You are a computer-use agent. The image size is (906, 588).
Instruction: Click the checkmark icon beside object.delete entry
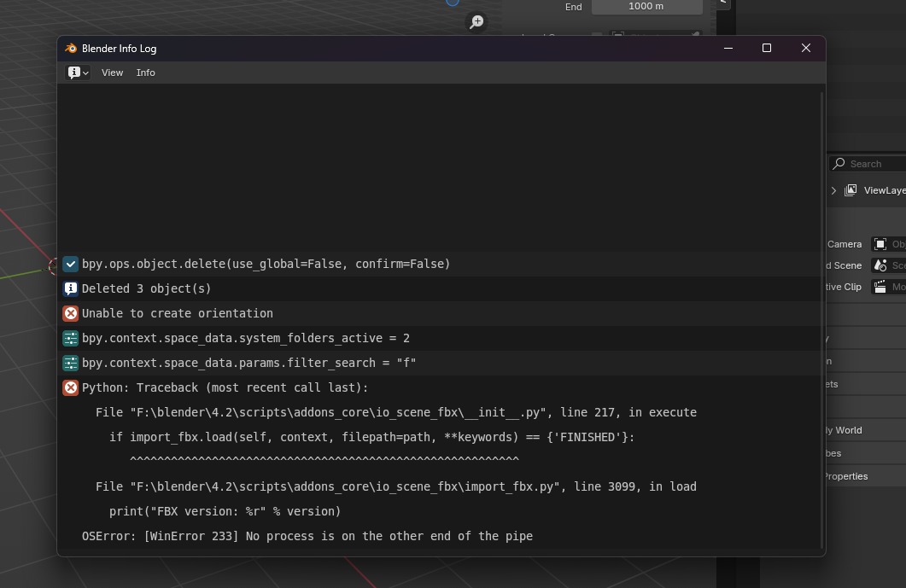tap(71, 264)
